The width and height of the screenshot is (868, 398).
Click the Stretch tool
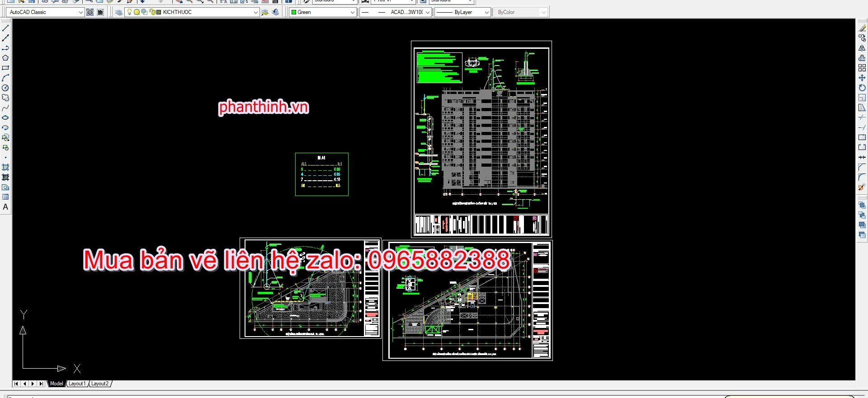tap(862, 108)
